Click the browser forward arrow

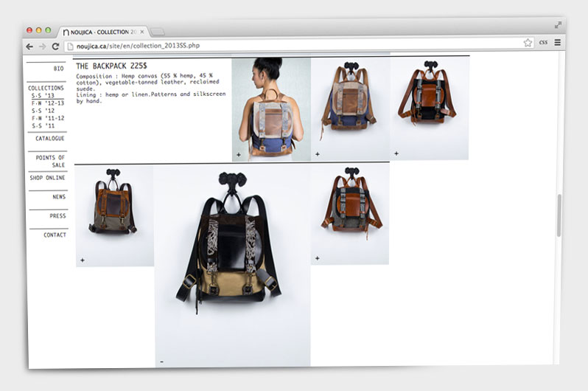pyautogui.click(x=43, y=46)
